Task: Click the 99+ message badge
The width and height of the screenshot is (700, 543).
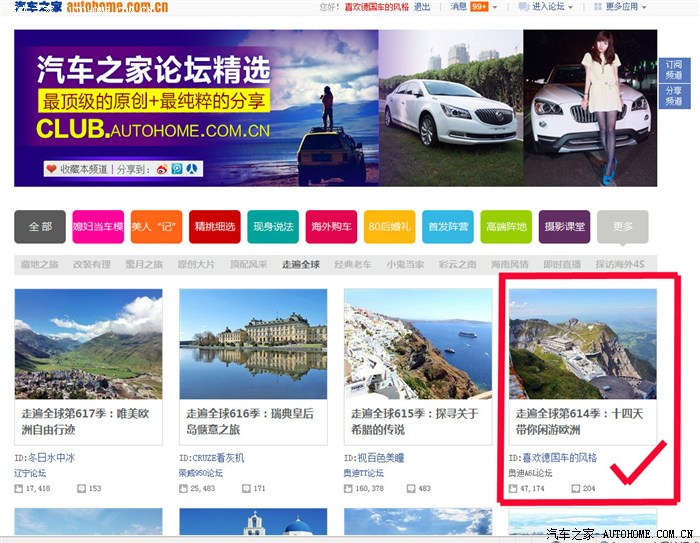Action: (479, 7)
